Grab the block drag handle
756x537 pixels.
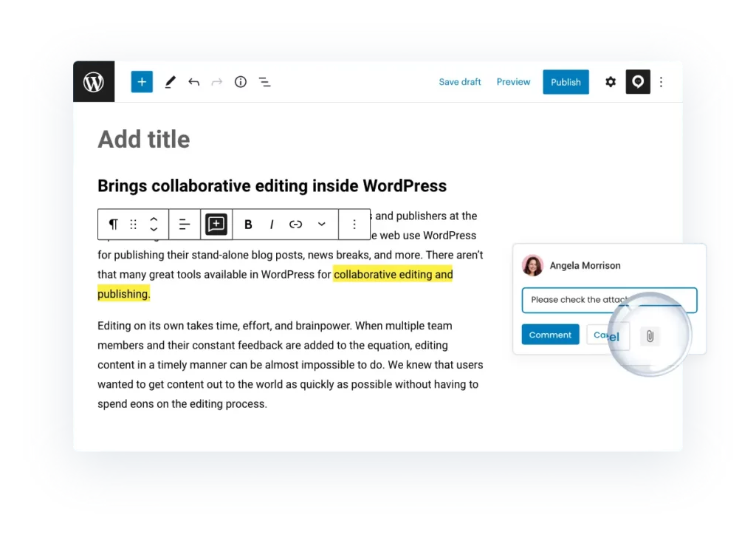(134, 225)
